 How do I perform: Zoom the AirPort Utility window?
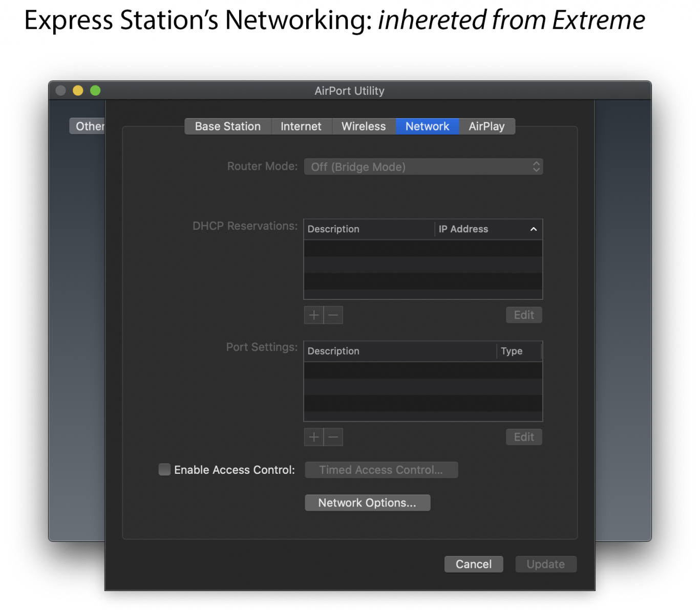click(x=95, y=91)
